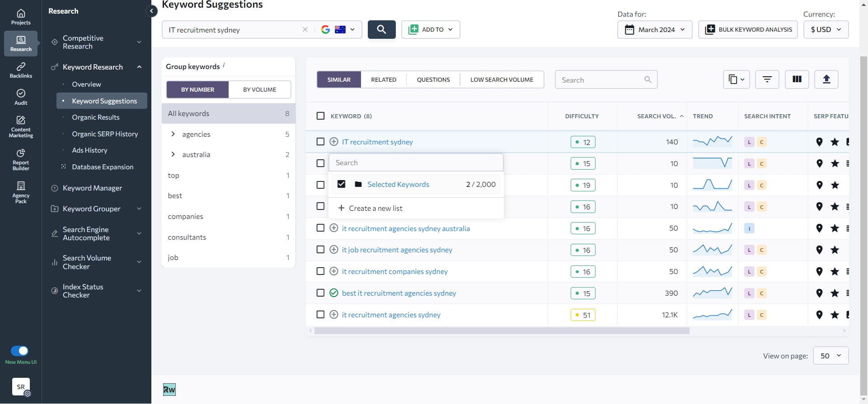Image resolution: width=868 pixels, height=404 pixels.
Task: Open Content Marketing sidebar icon
Action: [x=21, y=126]
